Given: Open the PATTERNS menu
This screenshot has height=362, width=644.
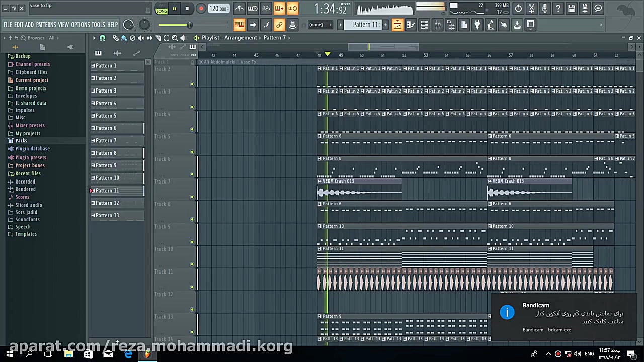Looking at the screenshot, I should coord(46,25).
